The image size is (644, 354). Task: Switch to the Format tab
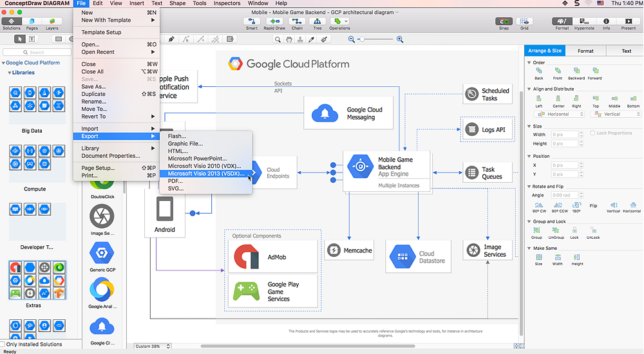tap(585, 51)
